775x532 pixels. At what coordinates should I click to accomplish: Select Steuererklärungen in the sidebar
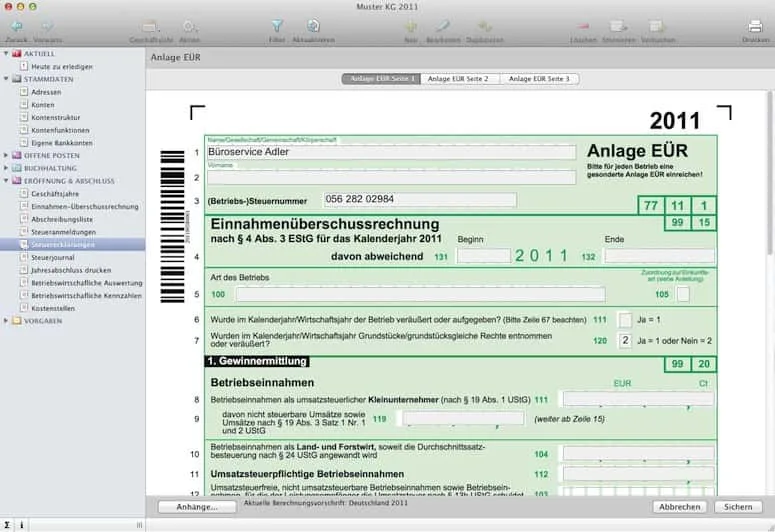pos(72,244)
